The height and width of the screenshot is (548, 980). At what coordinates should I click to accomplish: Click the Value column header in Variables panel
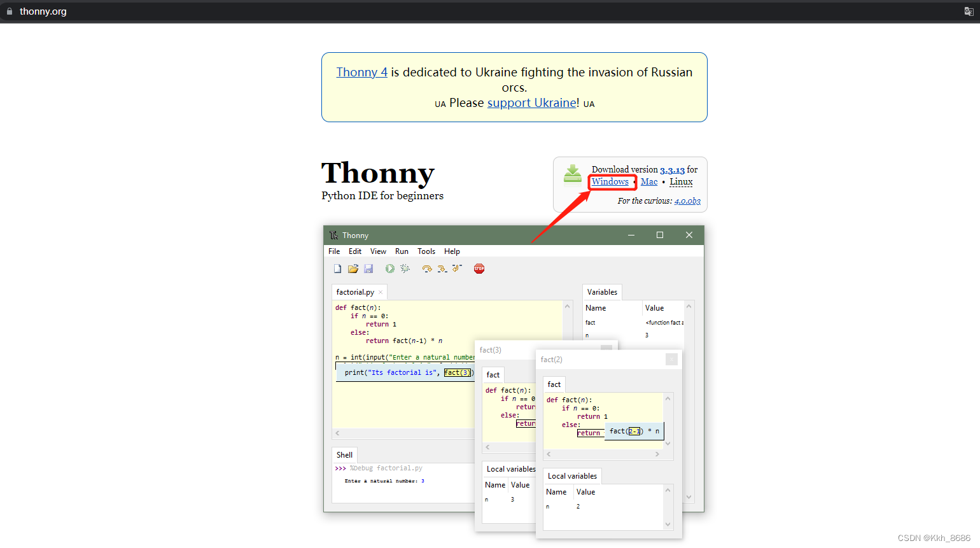coord(654,308)
